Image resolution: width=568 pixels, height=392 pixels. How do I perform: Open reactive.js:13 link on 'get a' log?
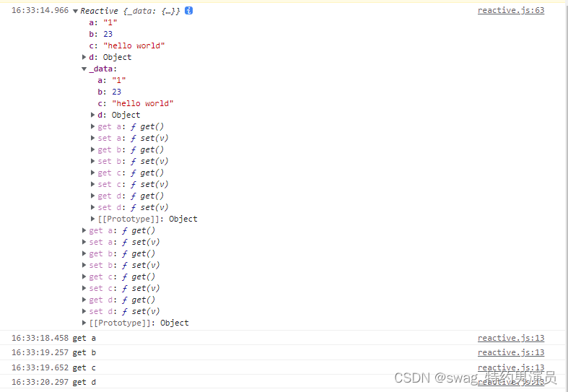click(511, 339)
